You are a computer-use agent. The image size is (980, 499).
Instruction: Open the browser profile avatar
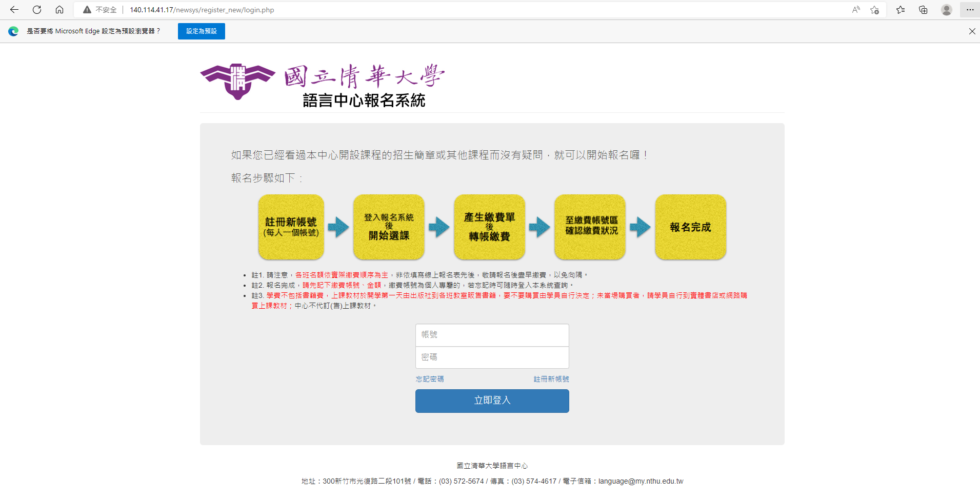[947, 10]
